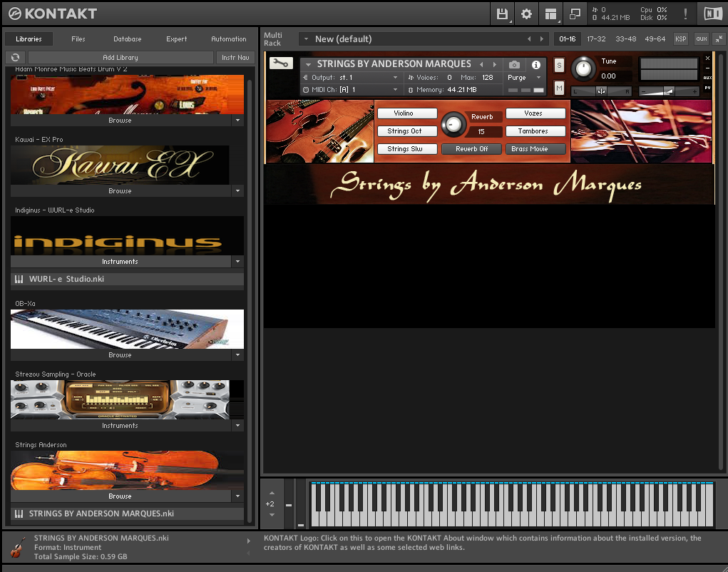Open the workspace layout panel icon
Screen dimensions: 728x572
(550, 14)
